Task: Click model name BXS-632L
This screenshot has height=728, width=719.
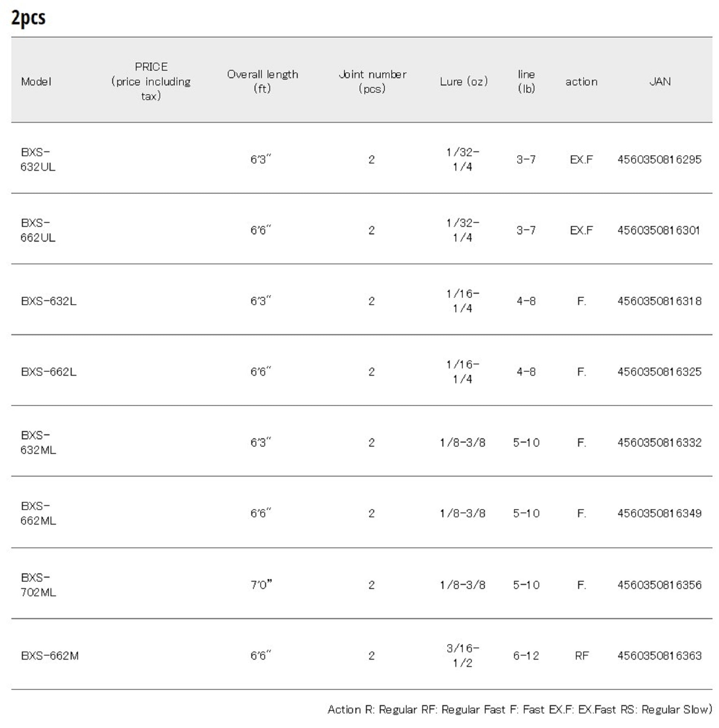Action: 49,301
